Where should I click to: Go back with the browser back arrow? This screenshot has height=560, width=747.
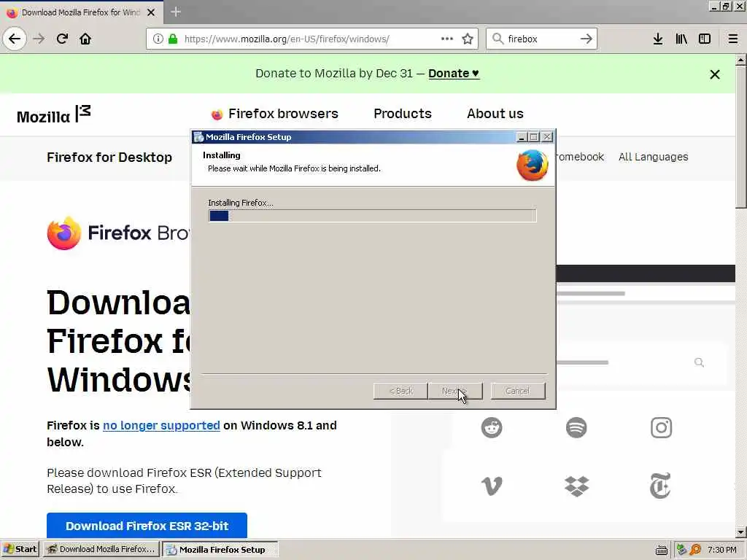tap(15, 39)
